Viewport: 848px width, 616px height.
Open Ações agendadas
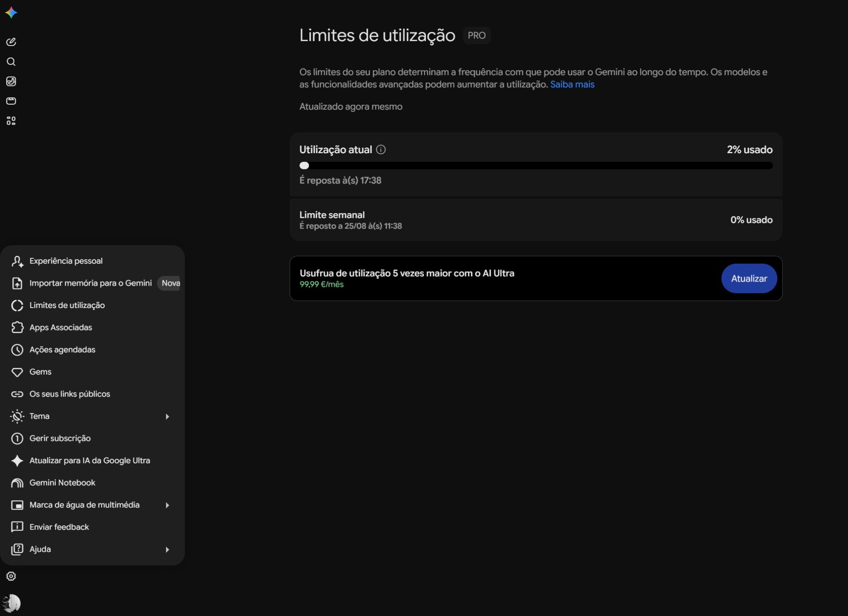92,350
